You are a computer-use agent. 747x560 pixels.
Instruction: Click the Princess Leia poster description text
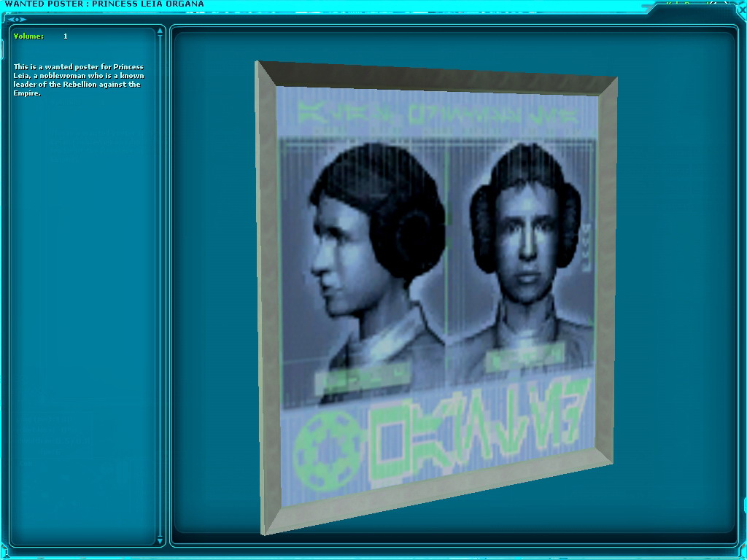pyautogui.click(x=79, y=80)
